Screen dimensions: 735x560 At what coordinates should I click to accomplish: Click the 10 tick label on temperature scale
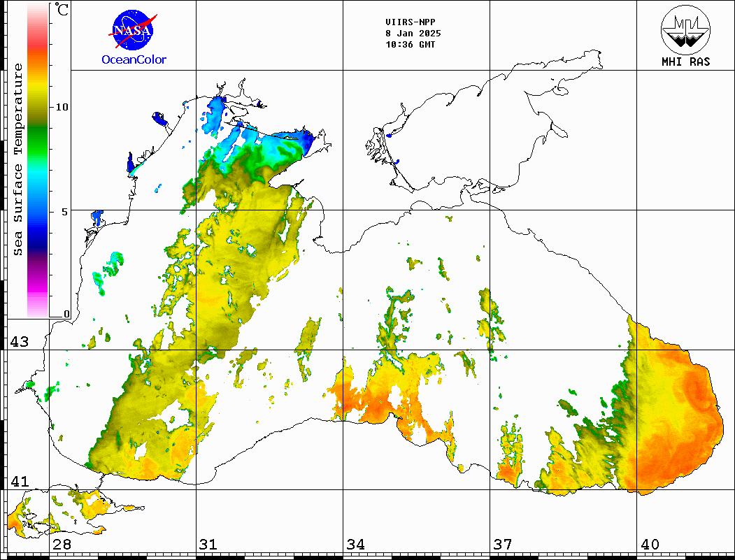pyautogui.click(x=62, y=107)
